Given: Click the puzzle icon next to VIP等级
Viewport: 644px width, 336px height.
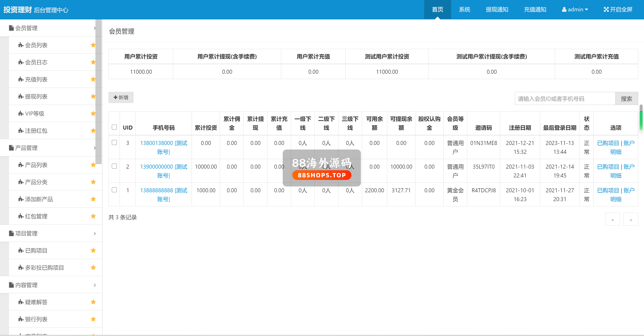Looking at the screenshot, I should tap(21, 114).
